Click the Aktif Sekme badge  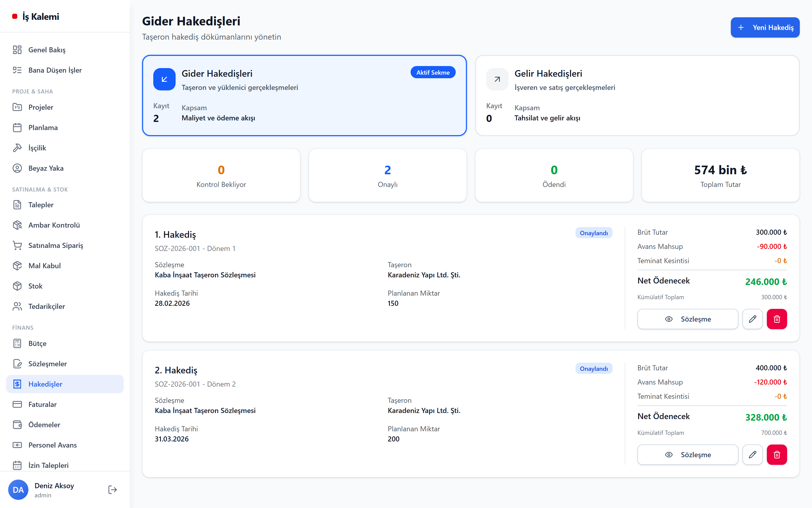(433, 72)
